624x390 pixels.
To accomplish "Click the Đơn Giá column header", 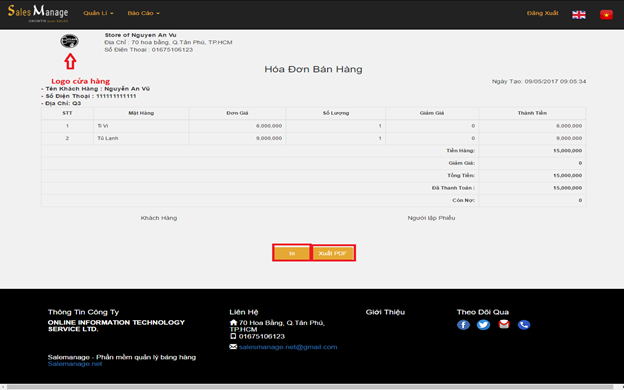I will tap(237, 113).
